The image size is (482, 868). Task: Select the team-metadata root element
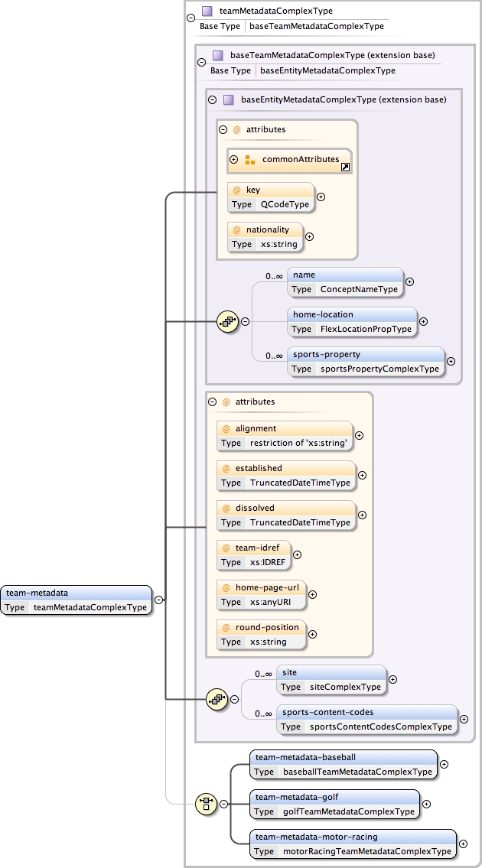tap(76, 600)
